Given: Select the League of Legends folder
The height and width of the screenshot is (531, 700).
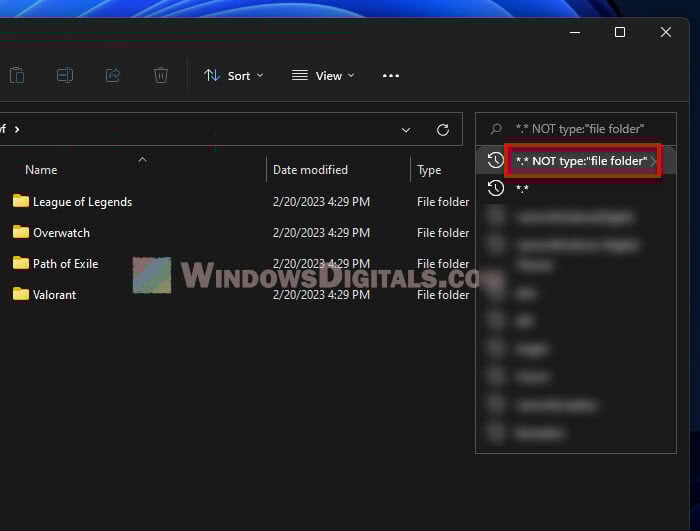Looking at the screenshot, I should point(83,202).
